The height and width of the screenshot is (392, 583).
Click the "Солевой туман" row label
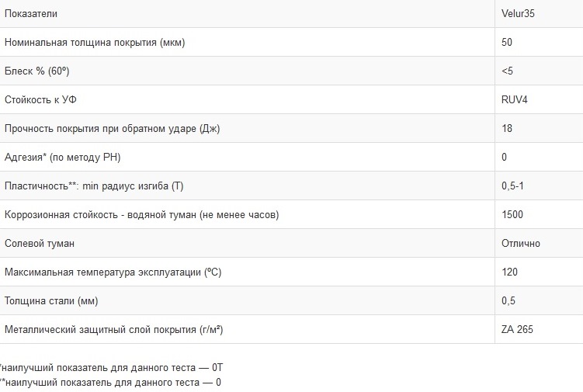tap(40, 243)
